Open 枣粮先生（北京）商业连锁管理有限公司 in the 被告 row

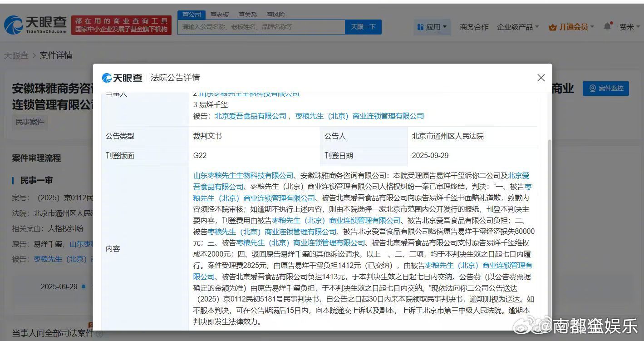(359, 116)
